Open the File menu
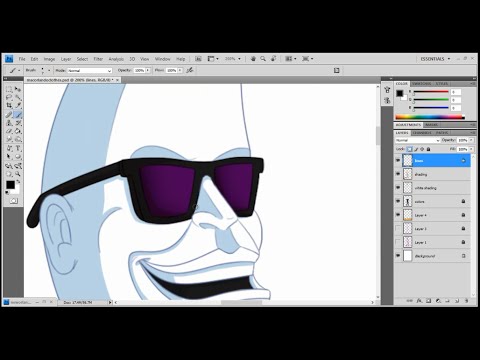 coord(22,59)
